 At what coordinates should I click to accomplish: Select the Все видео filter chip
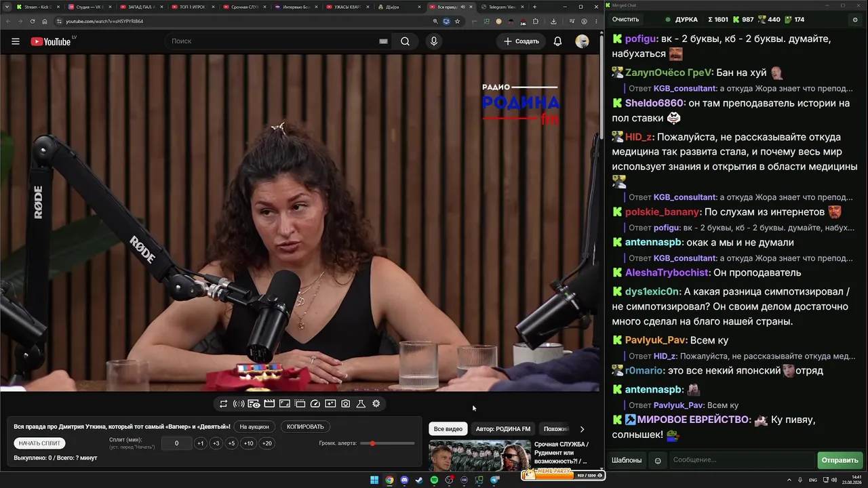(448, 429)
